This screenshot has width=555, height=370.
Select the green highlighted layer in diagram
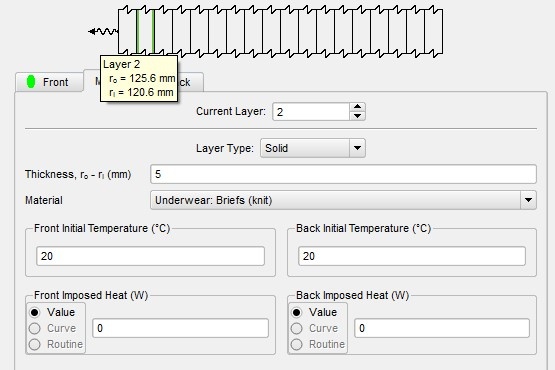(145, 31)
